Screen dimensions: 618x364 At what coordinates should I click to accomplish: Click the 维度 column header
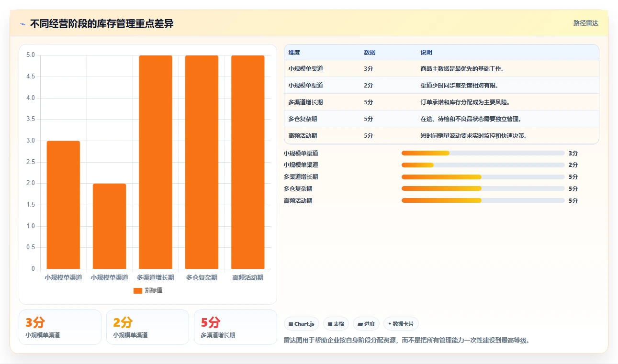[294, 53]
